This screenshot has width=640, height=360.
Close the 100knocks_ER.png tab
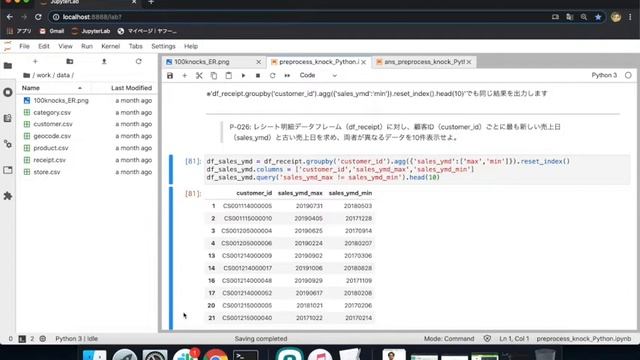[x=258, y=62]
